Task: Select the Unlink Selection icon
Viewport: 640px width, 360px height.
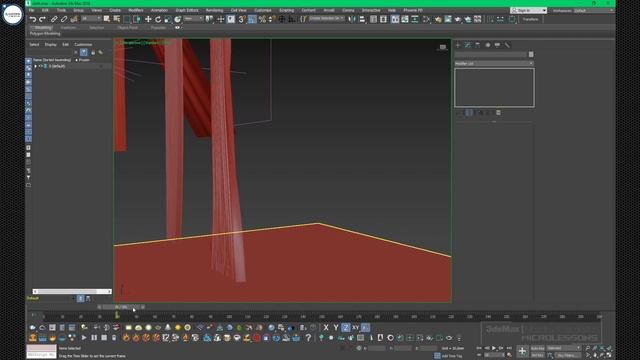Action: [x=64, y=19]
